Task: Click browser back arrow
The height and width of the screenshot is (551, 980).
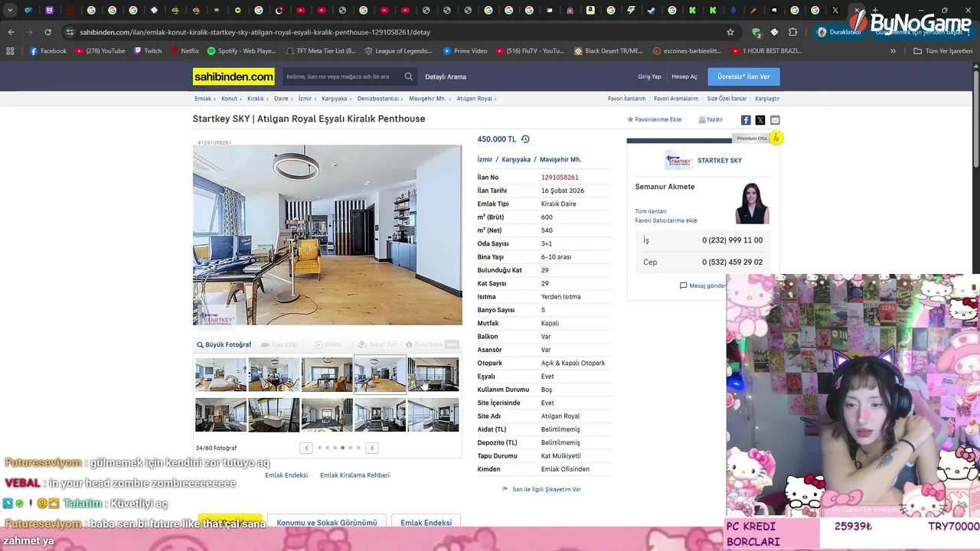Action: coord(11,32)
